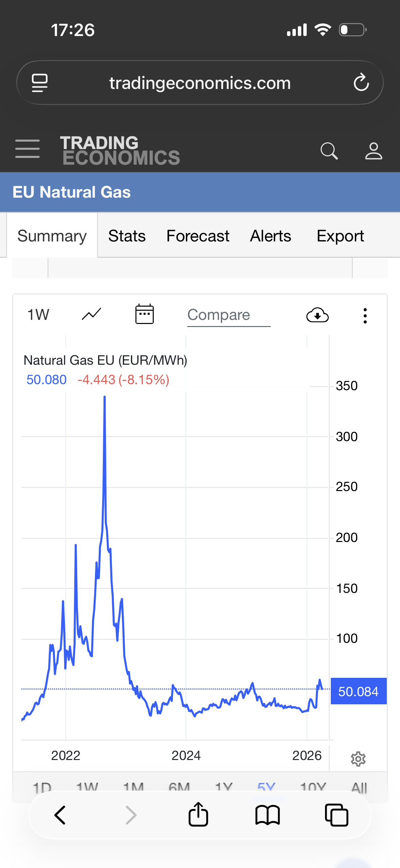Viewport: 400px width, 868px height.
Task: Switch to the Forecast tab
Action: (198, 236)
